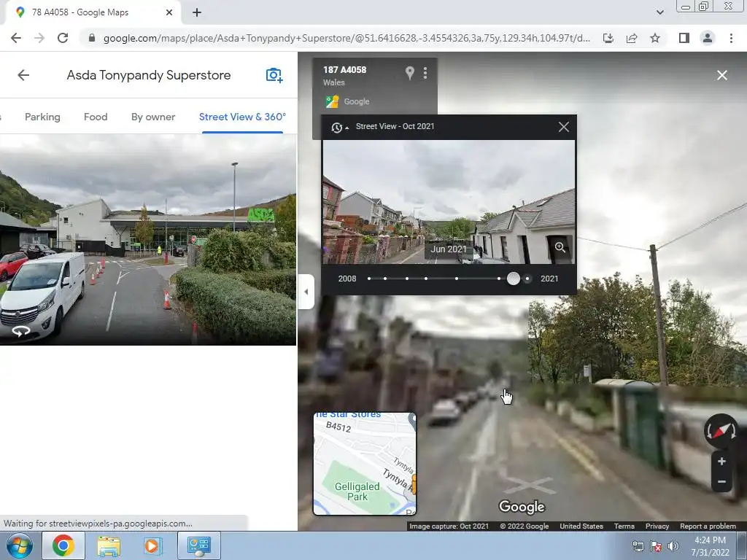Install app from address bar icon
This screenshot has width=747, height=560.
tap(608, 38)
